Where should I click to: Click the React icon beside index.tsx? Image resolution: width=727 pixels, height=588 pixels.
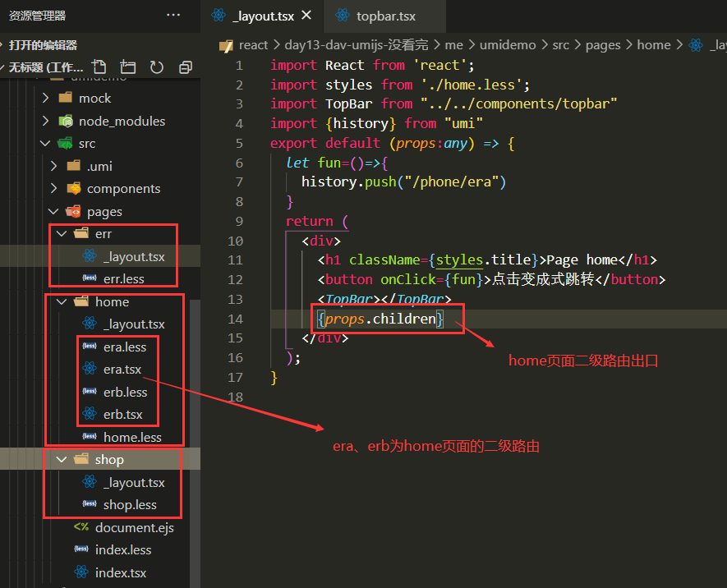[81, 572]
